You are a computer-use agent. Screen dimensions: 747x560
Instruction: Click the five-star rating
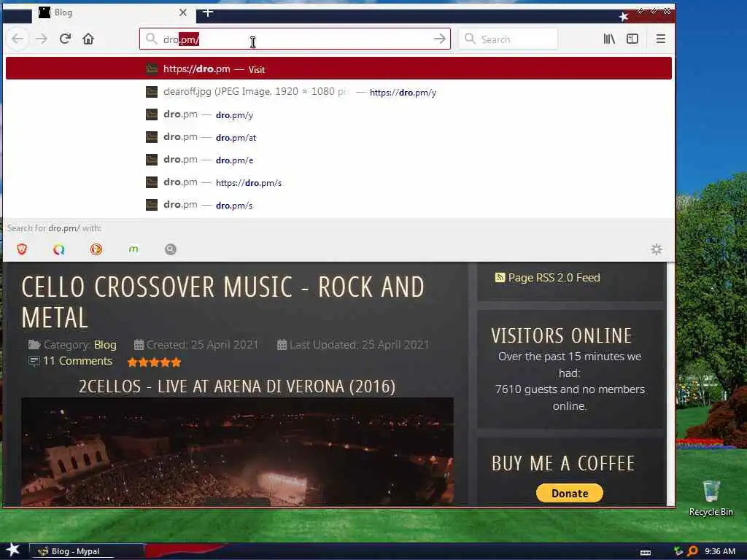pos(154,362)
